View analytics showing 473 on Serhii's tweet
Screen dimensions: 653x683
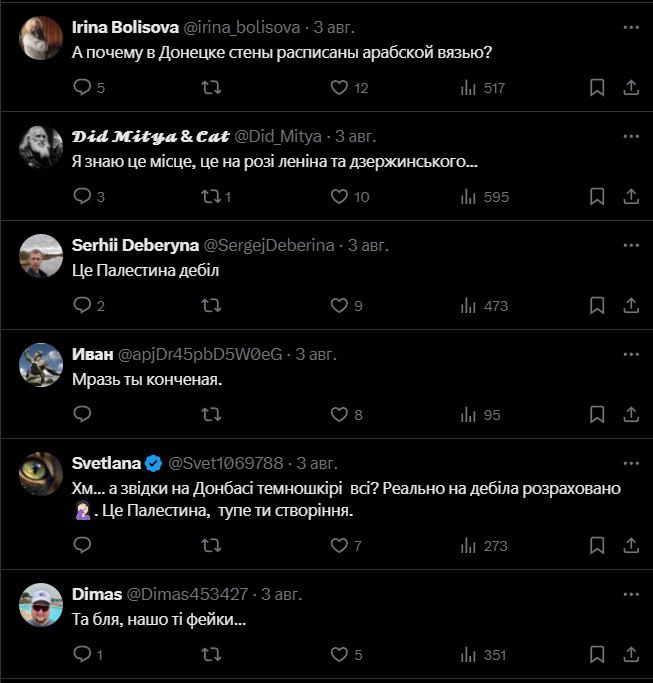[484, 306]
